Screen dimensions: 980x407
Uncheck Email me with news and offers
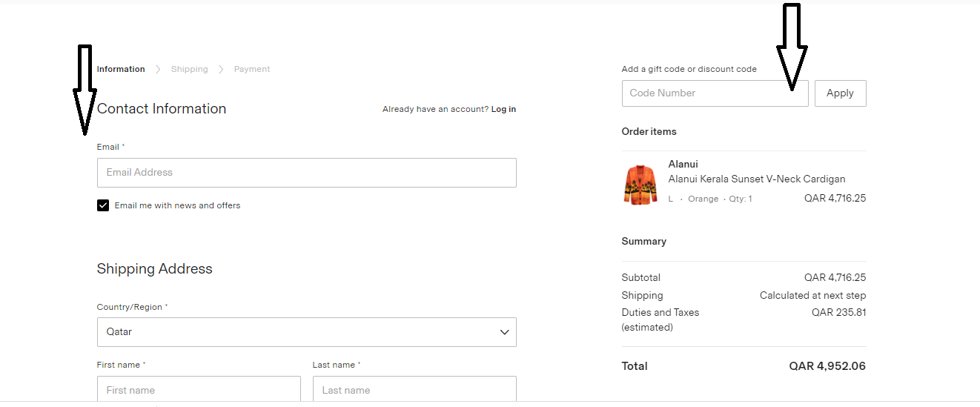point(103,205)
